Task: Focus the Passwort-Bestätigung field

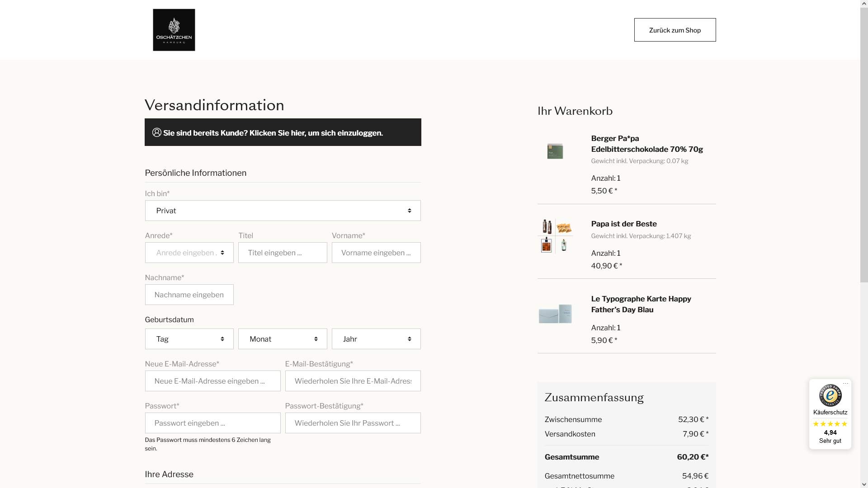Action: pyautogui.click(x=353, y=423)
